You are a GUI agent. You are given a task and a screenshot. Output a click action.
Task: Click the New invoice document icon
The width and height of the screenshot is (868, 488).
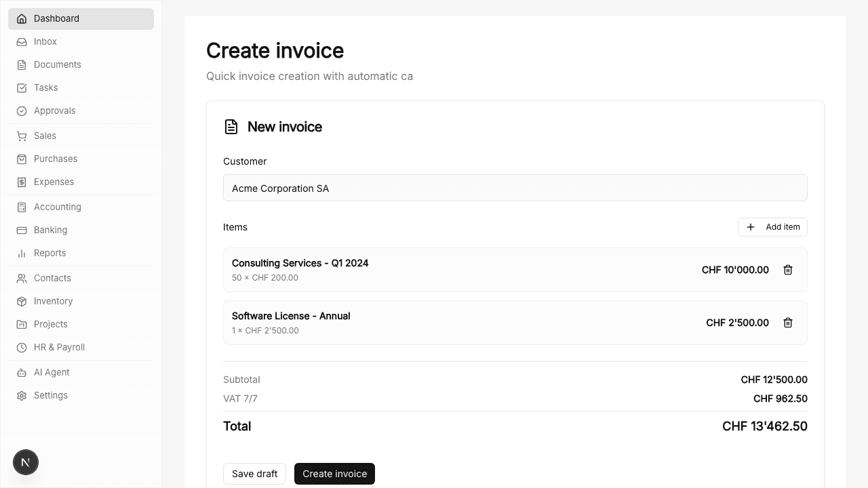pyautogui.click(x=231, y=127)
